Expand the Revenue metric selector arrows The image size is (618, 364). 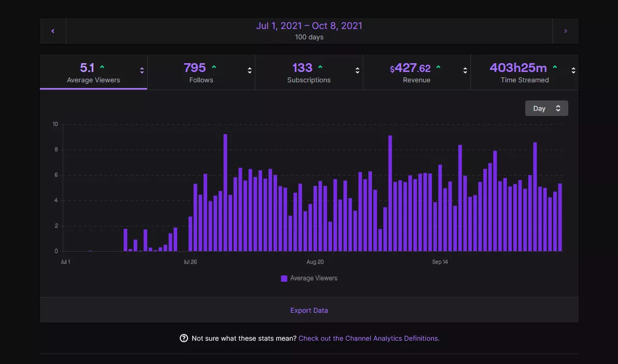(x=465, y=70)
